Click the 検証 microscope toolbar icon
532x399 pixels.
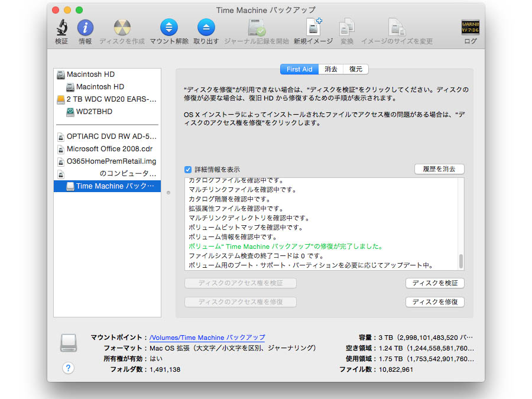(x=61, y=27)
